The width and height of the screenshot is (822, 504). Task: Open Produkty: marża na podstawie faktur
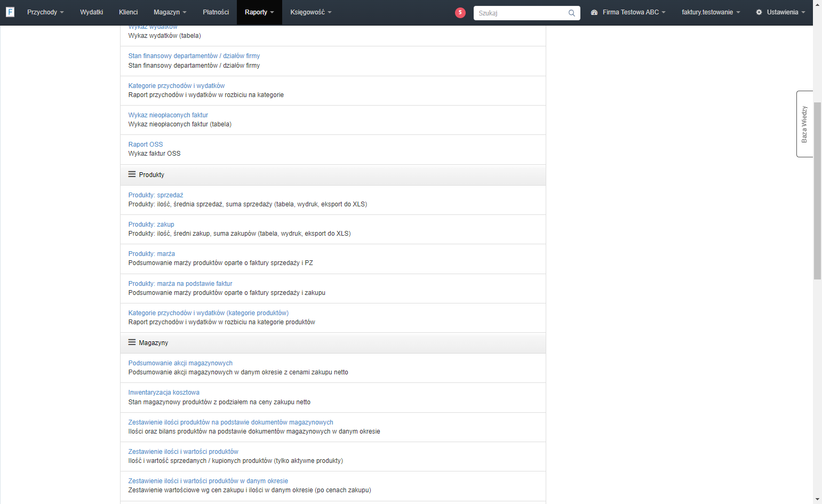point(180,284)
